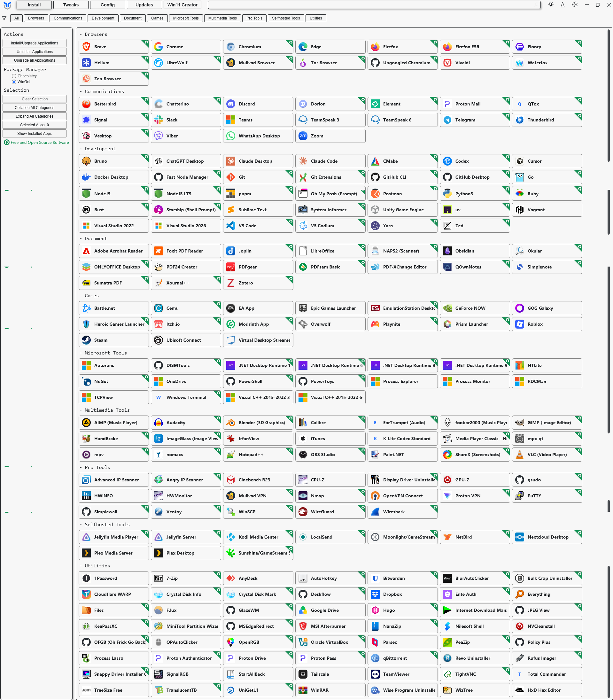Viewport: 613px width, 700px height.
Task: Select the WinGet package manager radio button
Action: click(x=14, y=82)
